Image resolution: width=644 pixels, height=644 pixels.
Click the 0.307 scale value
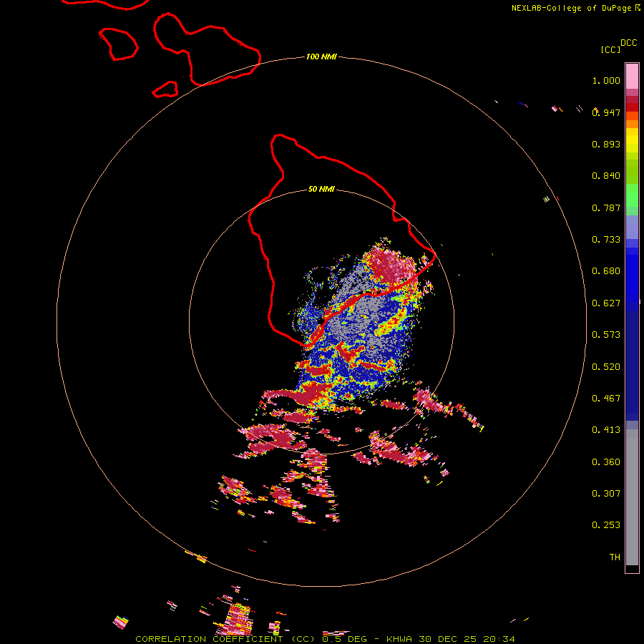click(606, 494)
